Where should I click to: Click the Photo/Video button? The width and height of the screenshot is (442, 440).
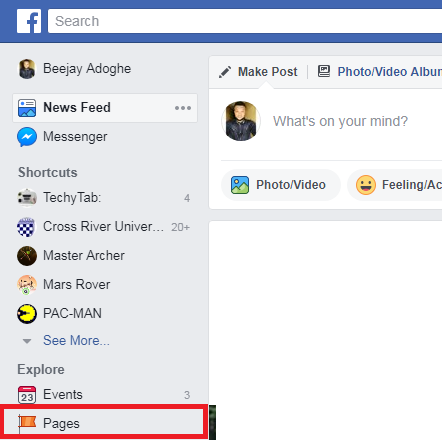[x=281, y=185]
